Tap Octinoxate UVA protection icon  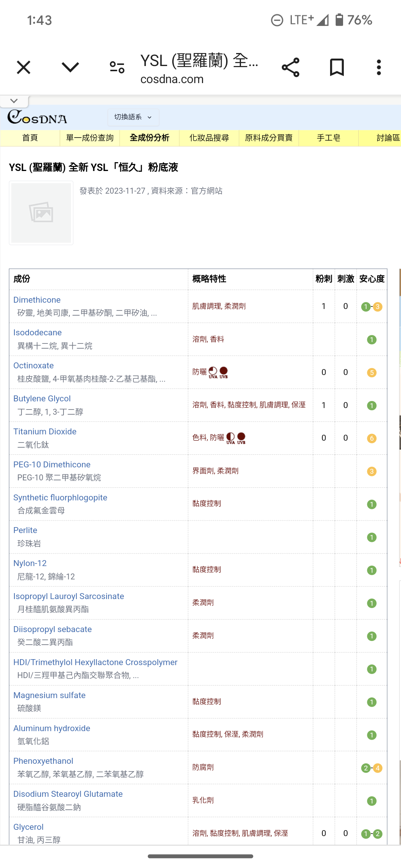coord(213,372)
